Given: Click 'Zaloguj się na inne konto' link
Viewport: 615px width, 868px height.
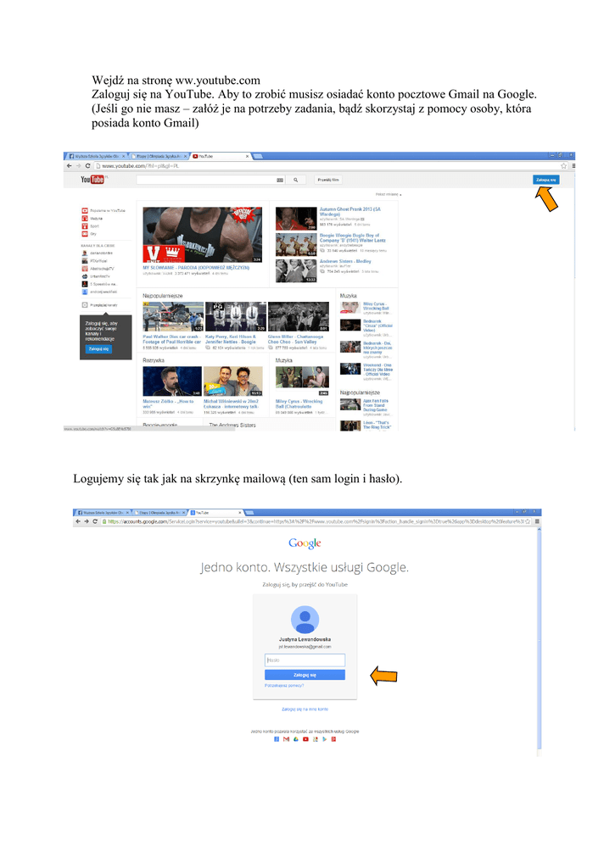Looking at the screenshot, I should (x=305, y=709).
